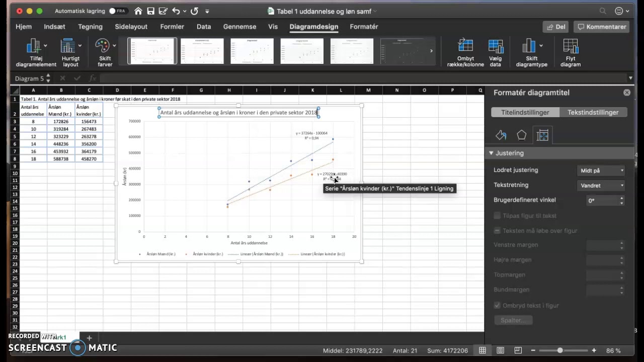Select the dark chart style thumbnail

pos(401,51)
